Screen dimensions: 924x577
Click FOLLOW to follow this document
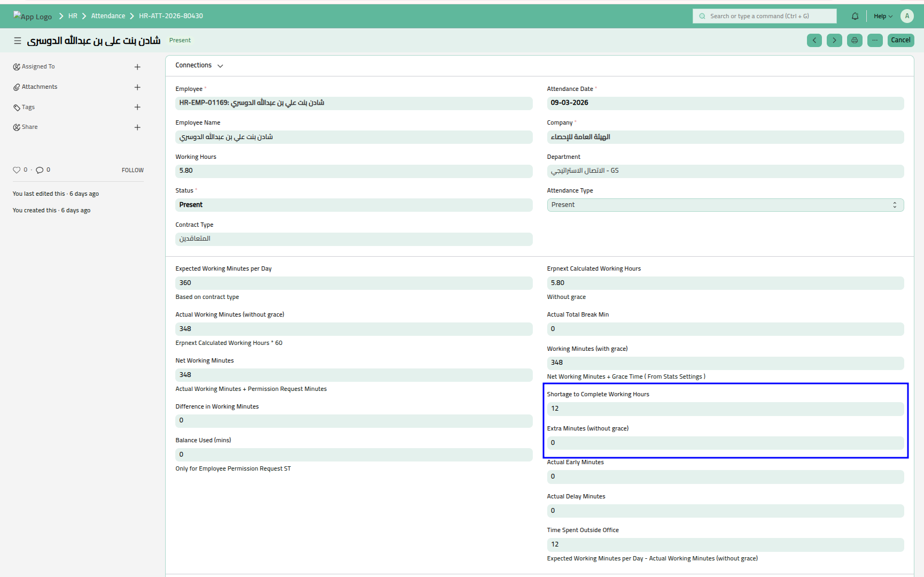[x=133, y=170]
